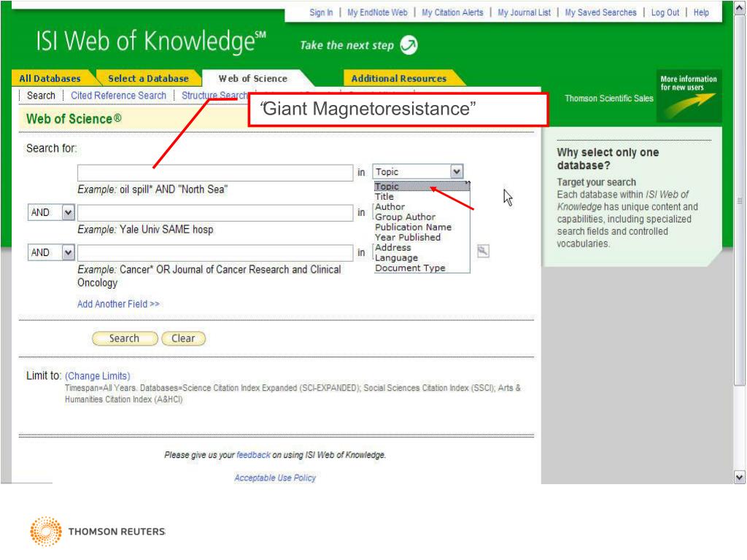The height and width of the screenshot is (560, 747).
Task: Click the Clear button
Action: point(183,338)
